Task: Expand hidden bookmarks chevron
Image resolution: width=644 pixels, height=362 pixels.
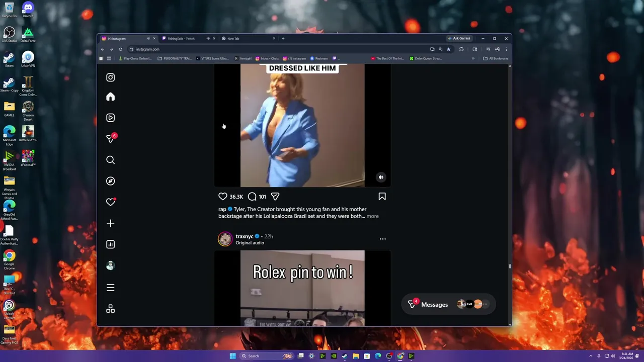Action: [473, 58]
